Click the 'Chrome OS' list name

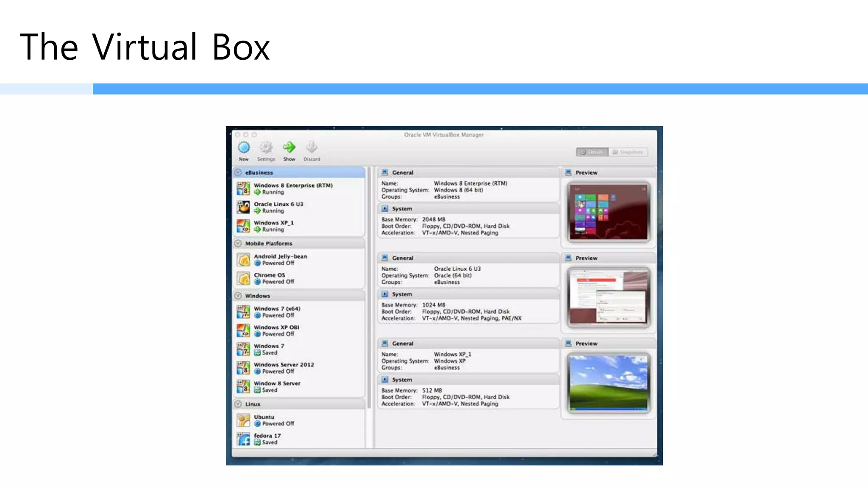tap(270, 275)
